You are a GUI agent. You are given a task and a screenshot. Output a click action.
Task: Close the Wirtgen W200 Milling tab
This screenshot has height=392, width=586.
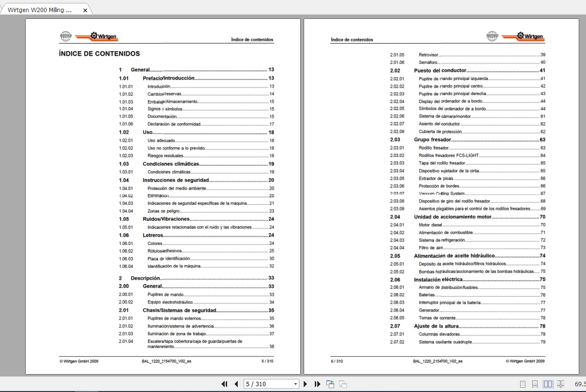coord(85,10)
